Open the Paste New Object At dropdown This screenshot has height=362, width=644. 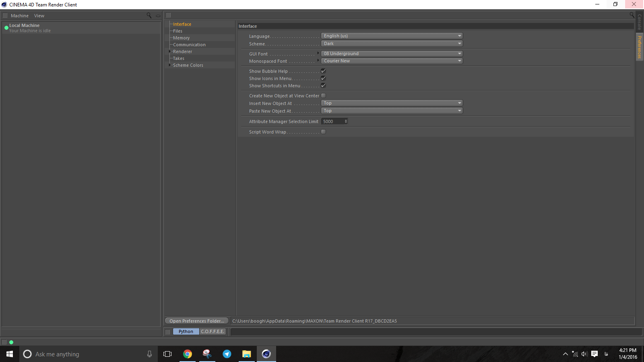click(392, 111)
